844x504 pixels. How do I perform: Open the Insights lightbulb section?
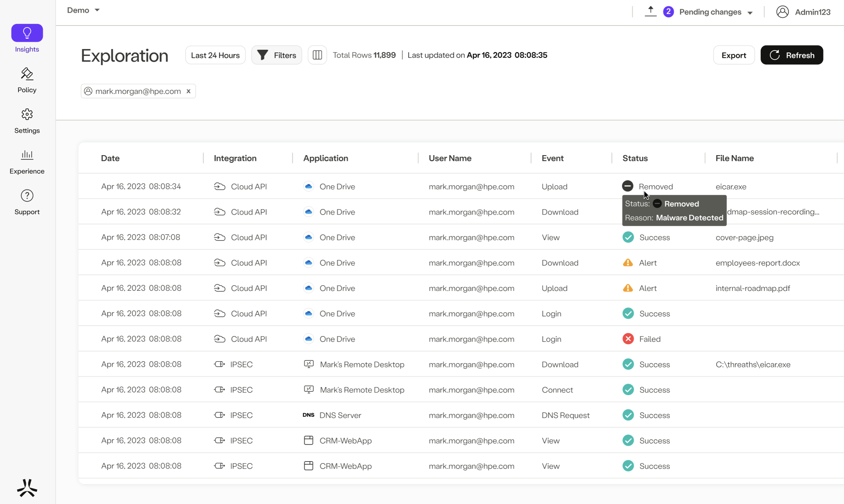(27, 33)
